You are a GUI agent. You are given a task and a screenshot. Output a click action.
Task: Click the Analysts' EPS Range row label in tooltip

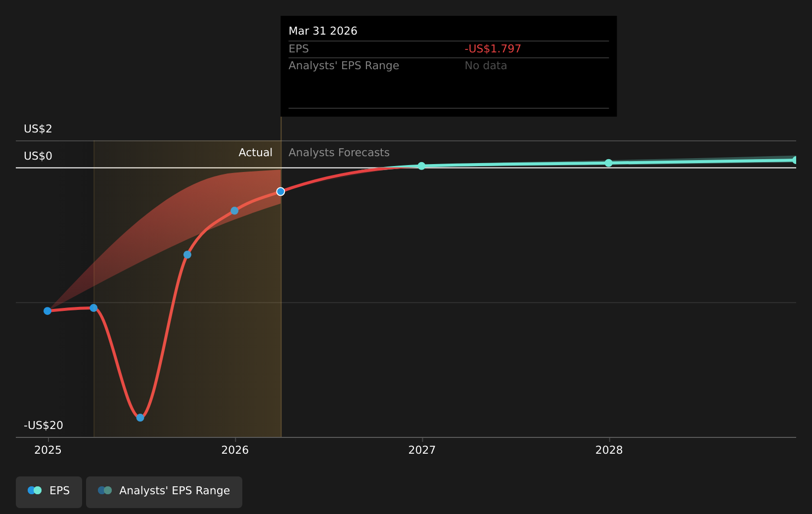[x=344, y=66]
